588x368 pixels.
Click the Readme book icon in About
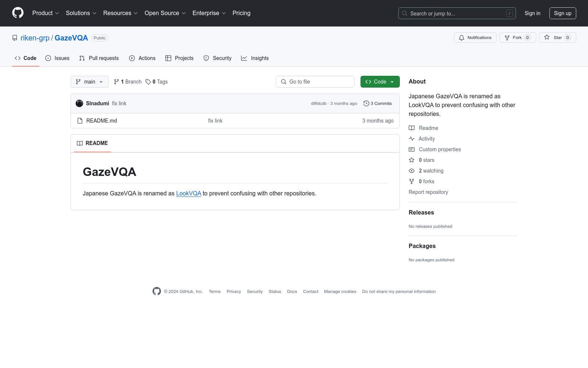coord(412,128)
